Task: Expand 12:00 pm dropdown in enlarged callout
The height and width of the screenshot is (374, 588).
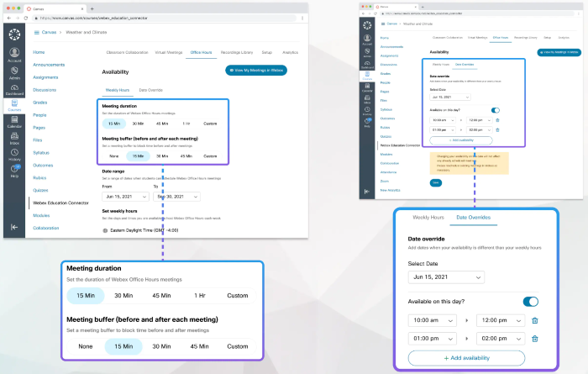Action: tap(501, 320)
